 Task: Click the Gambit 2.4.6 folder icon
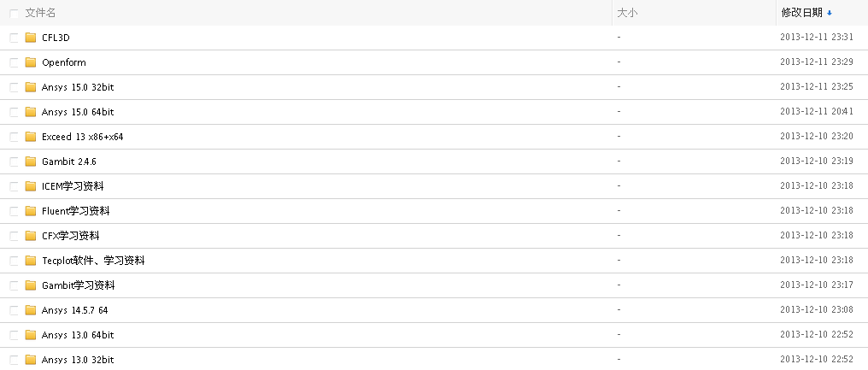click(x=31, y=162)
